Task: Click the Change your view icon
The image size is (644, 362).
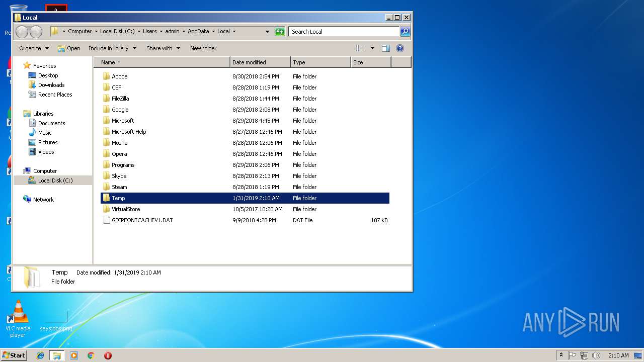Action: pos(360,48)
